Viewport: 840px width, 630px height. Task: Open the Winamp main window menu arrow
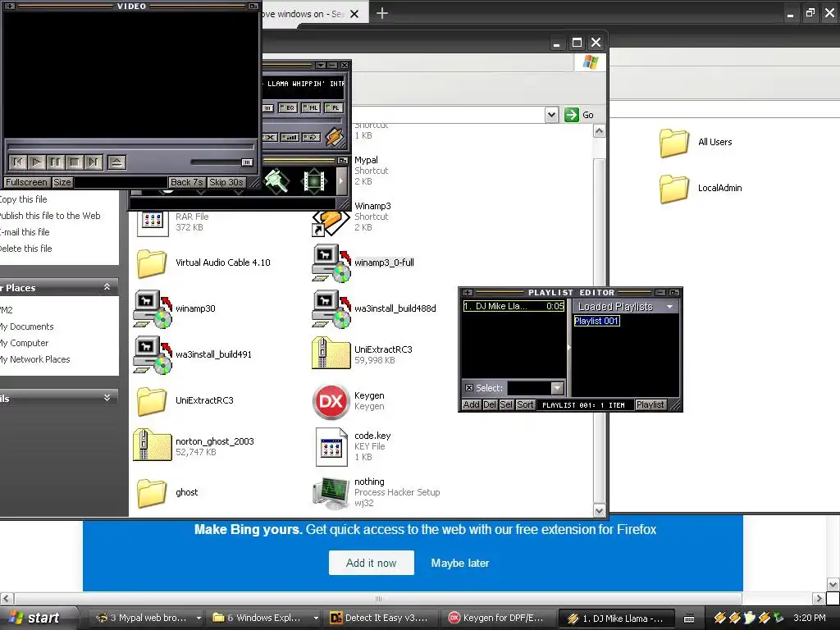(321, 65)
